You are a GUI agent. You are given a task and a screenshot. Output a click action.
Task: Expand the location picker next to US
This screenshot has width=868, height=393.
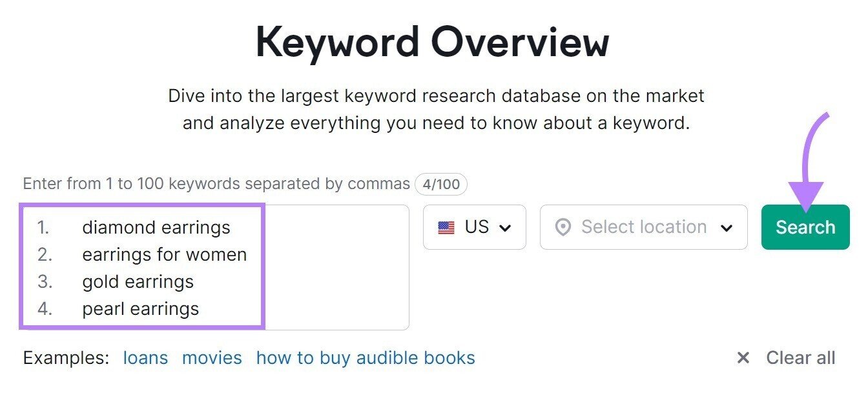tap(643, 227)
